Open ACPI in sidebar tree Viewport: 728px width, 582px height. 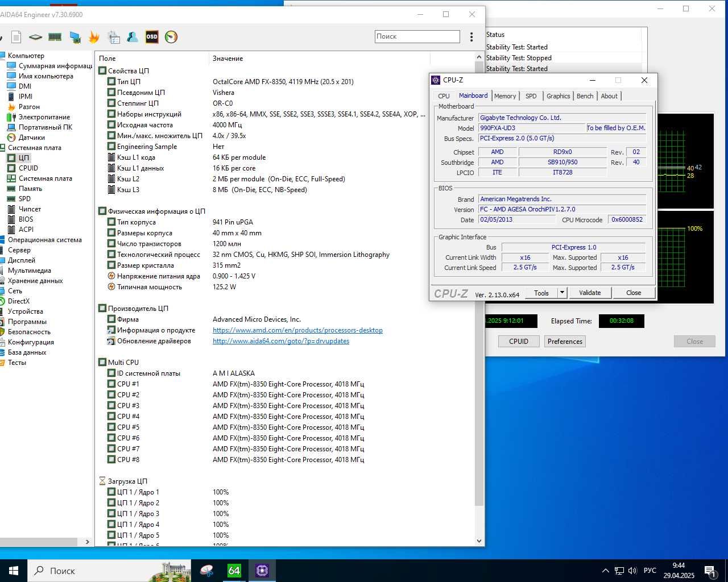coord(26,230)
